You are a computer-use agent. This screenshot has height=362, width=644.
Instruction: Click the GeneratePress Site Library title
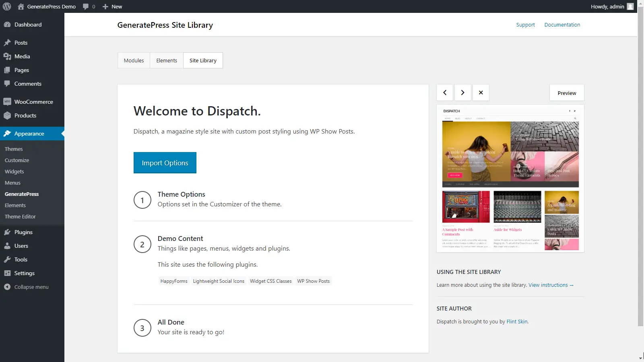165,25
